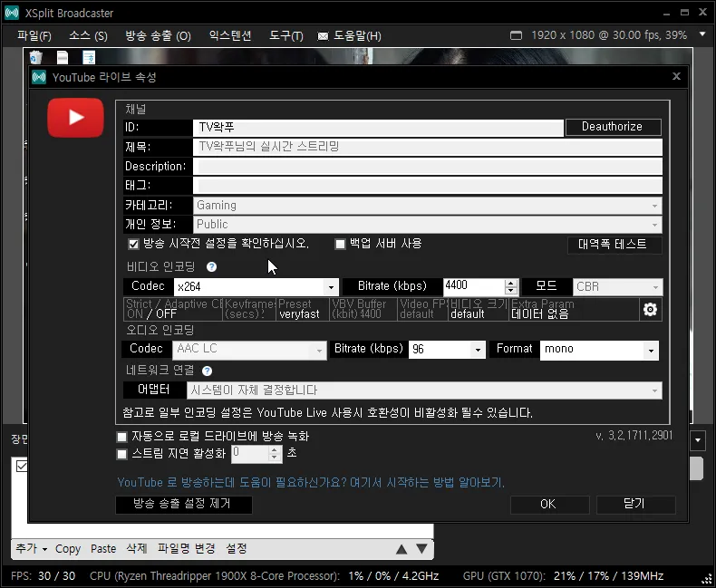Click the Deauthorize button

(x=614, y=127)
